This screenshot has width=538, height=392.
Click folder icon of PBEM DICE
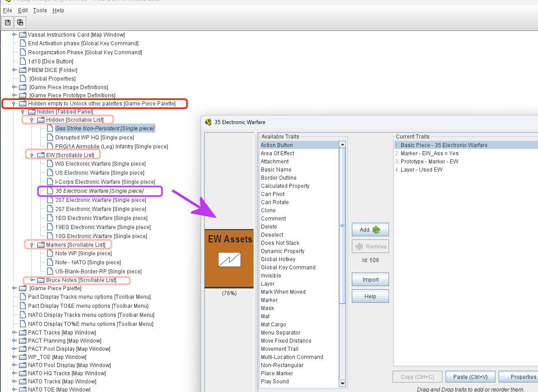(23, 70)
